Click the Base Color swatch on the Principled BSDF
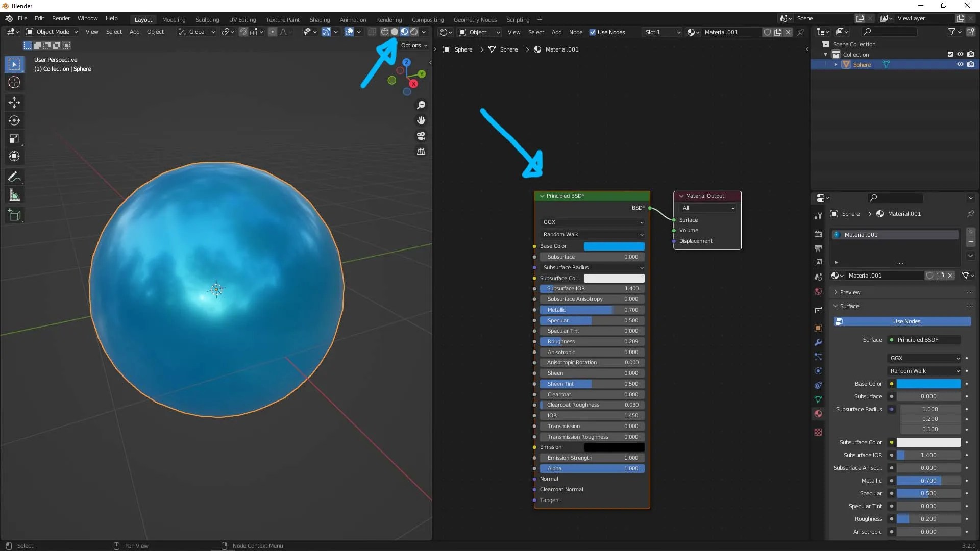The width and height of the screenshot is (980, 551). coord(614,246)
